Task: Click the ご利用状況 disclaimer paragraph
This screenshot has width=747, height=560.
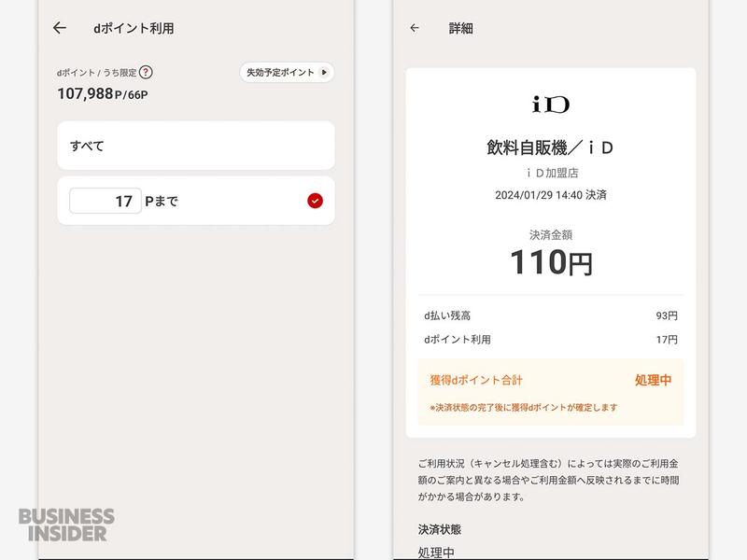Action: 549,480
